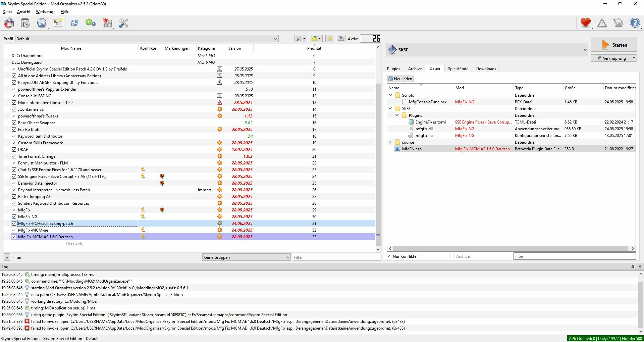Collapse the SKSE folder in Daten

coord(390,109)
